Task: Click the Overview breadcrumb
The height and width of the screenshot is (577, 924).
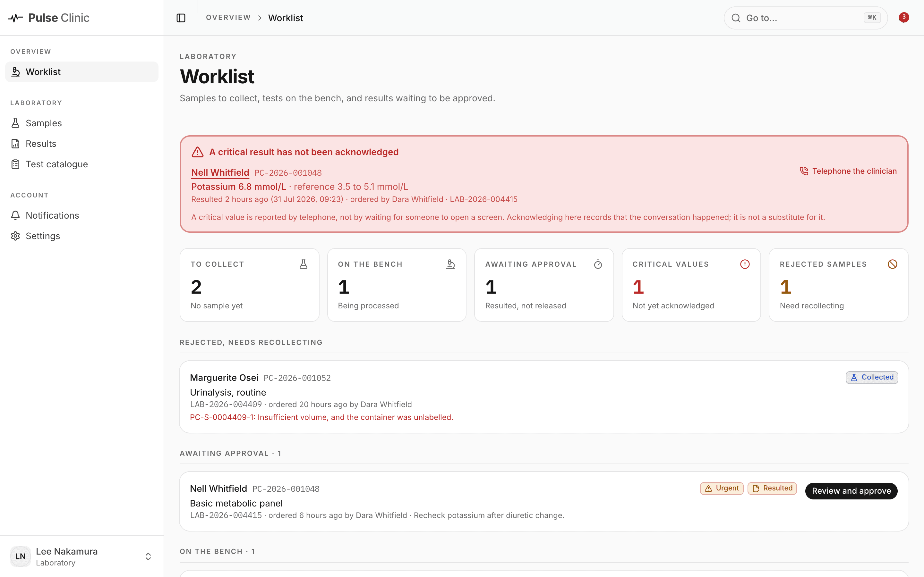Action: [x=228, y=18]
